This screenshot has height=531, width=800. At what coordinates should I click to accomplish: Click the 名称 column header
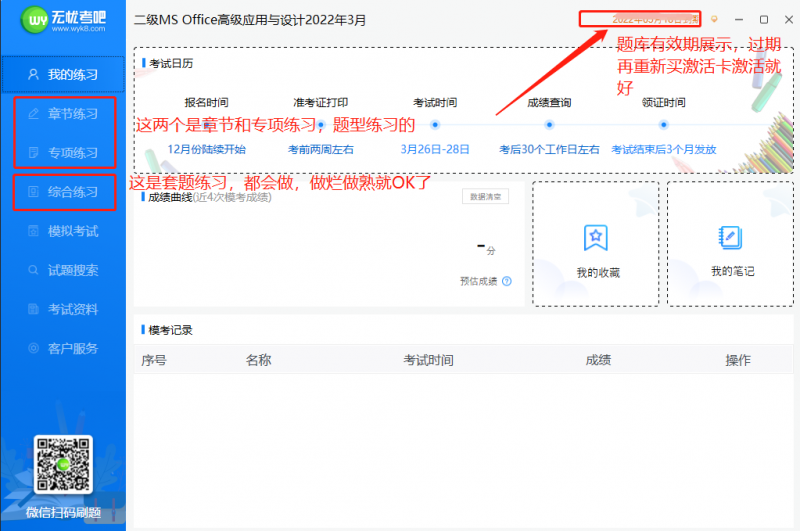coord(259,360)
